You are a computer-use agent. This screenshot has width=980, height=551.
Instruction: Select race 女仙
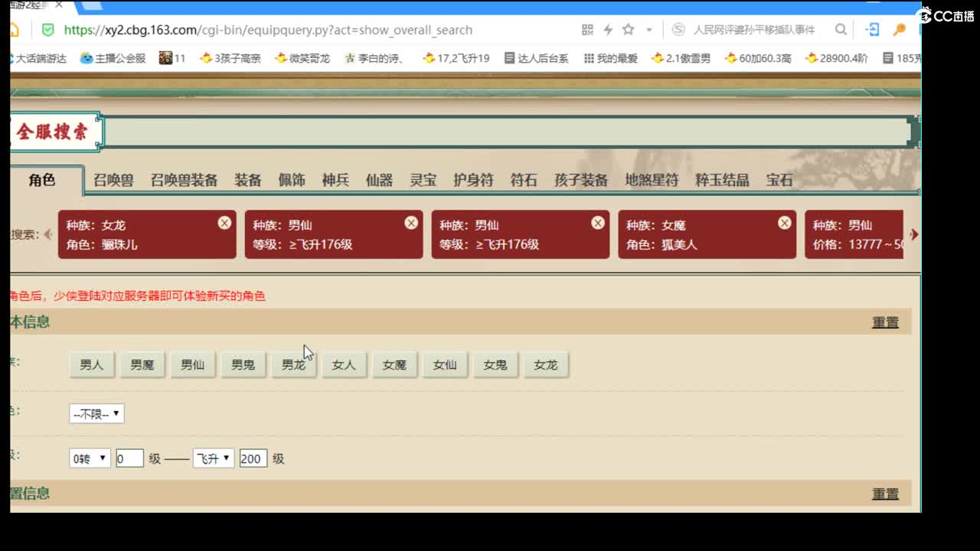(446, 365)
